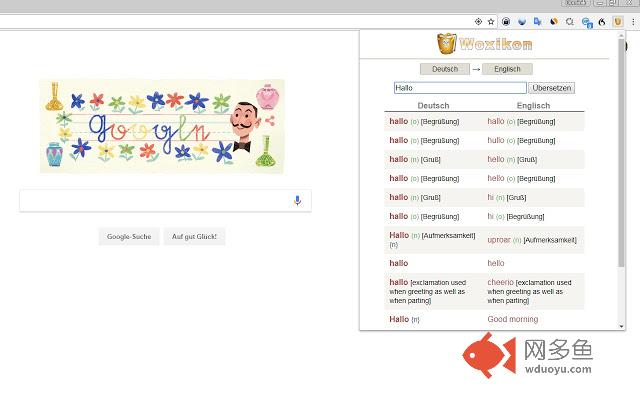Click the translation 'Good morning'

point(513,319)
